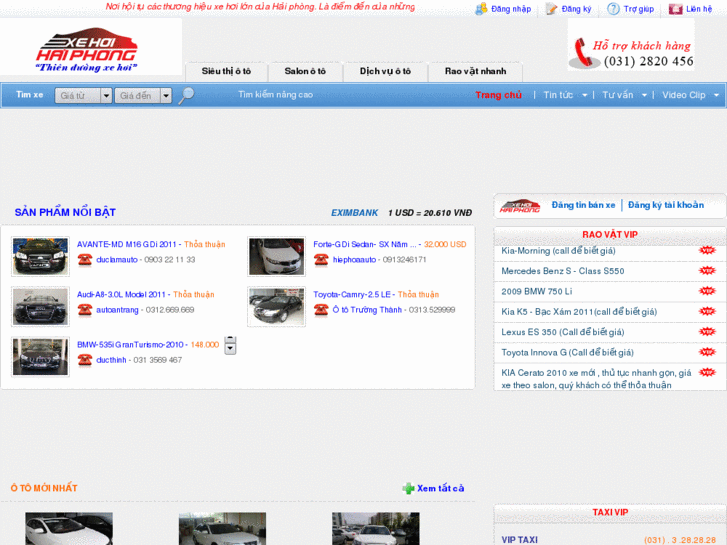Viewport: 727px width, 545px height.
Task: Open Kia-Morning VIP classified
Action: (558, 251)
